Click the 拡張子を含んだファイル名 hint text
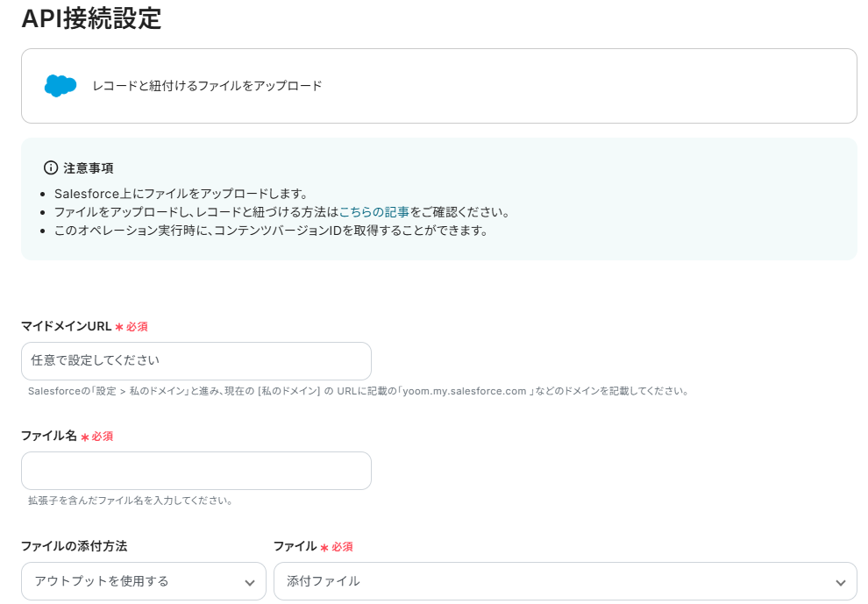The image size is (868, 604). (130, 501)
